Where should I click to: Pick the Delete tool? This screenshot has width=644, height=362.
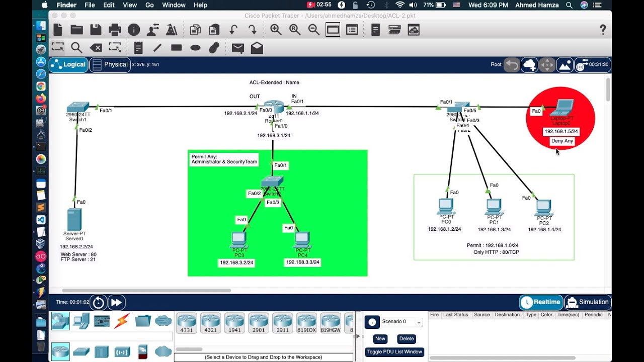coord(96,48)
